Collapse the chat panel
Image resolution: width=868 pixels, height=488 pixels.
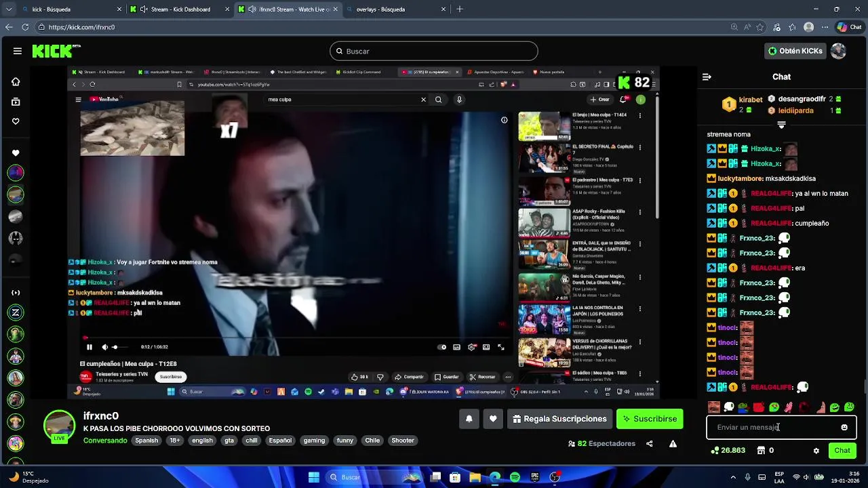(x=707, y=77)
